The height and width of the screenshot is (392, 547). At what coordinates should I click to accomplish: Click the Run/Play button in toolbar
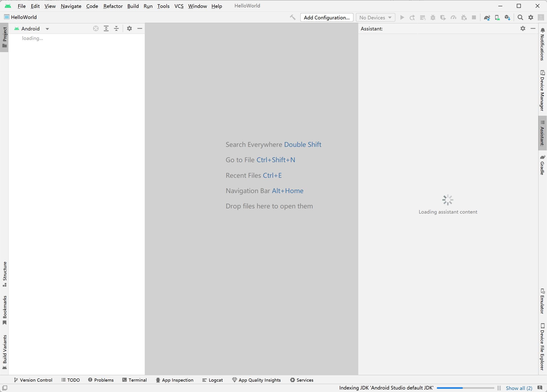point(402,18)
